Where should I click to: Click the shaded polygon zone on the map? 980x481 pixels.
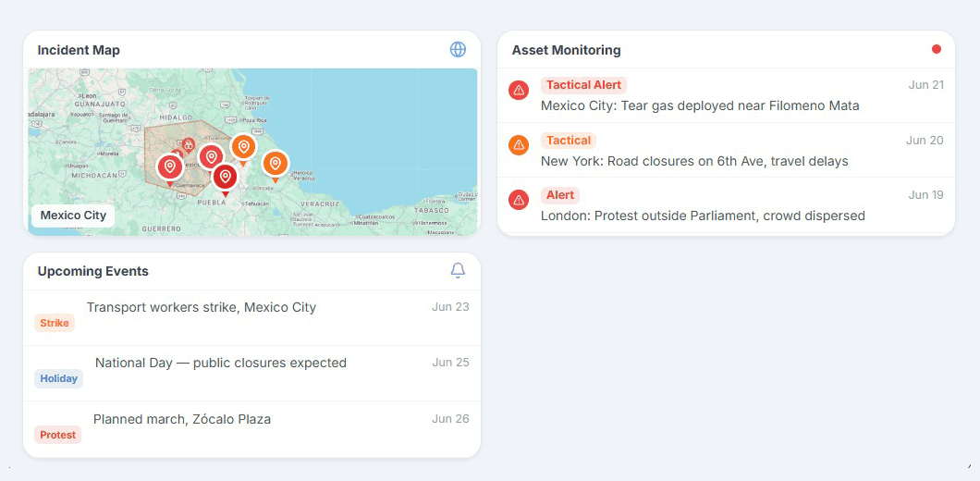(x=164, y=138)
